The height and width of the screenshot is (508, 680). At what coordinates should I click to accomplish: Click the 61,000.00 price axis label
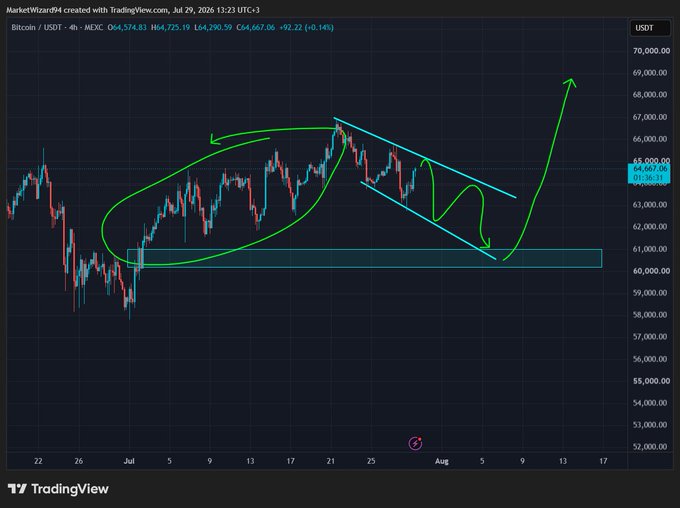[x=650, y=249]
